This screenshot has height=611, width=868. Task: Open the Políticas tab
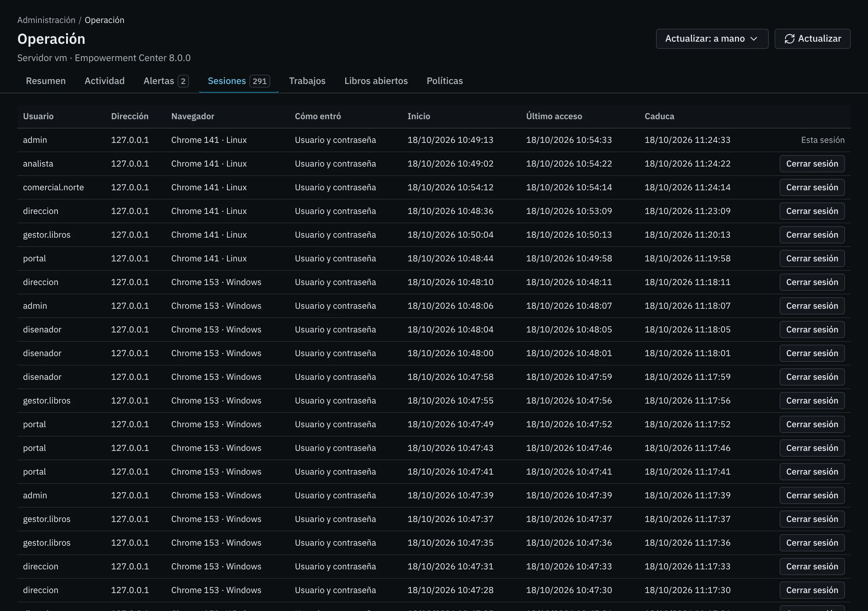click(x=444, y=81)
